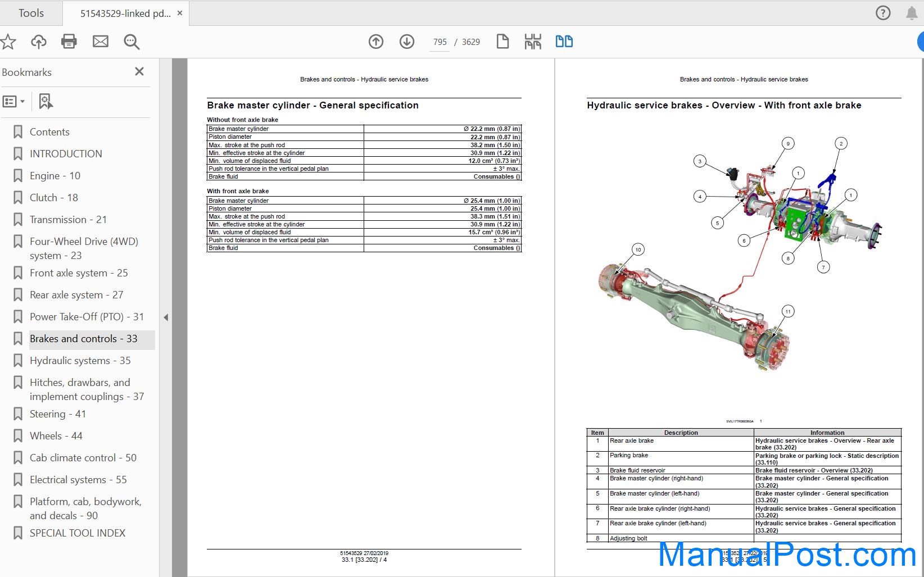Screen dimensions: 924x577
Task: Print the document using printer icon
Action: 69,42
